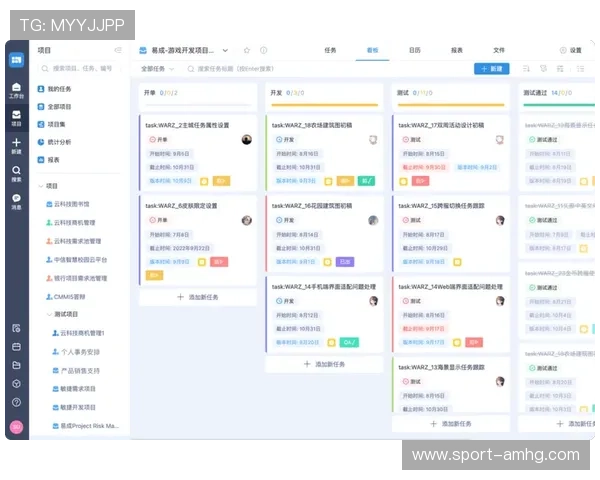Open the pink user avatar at the sidebar bottom
Image resolution: width=600 pixels, height=480 pixels.
(x=16, y=427)
